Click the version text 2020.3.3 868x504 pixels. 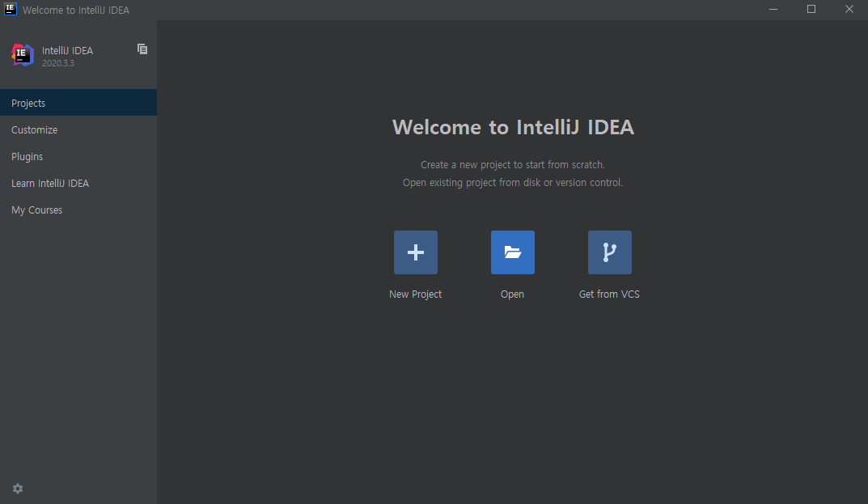(58, 63)
